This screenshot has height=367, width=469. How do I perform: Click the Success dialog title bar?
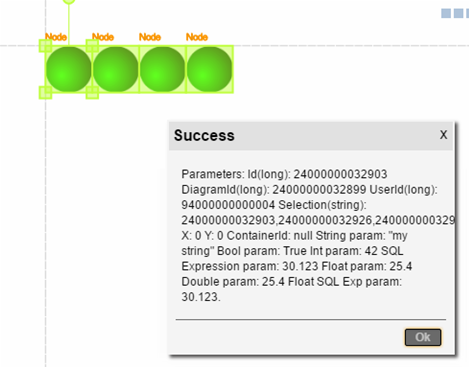click(311, 136)
